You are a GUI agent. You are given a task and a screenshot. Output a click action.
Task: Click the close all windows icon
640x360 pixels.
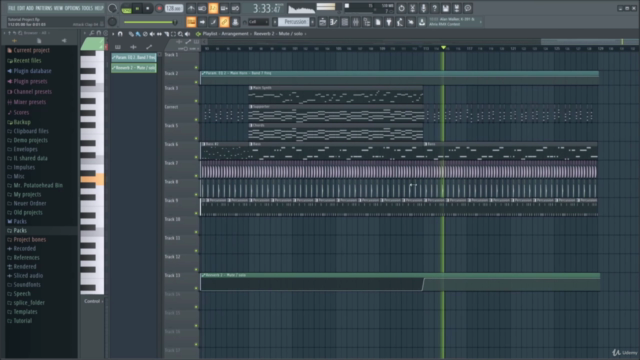tap(411, 22)
